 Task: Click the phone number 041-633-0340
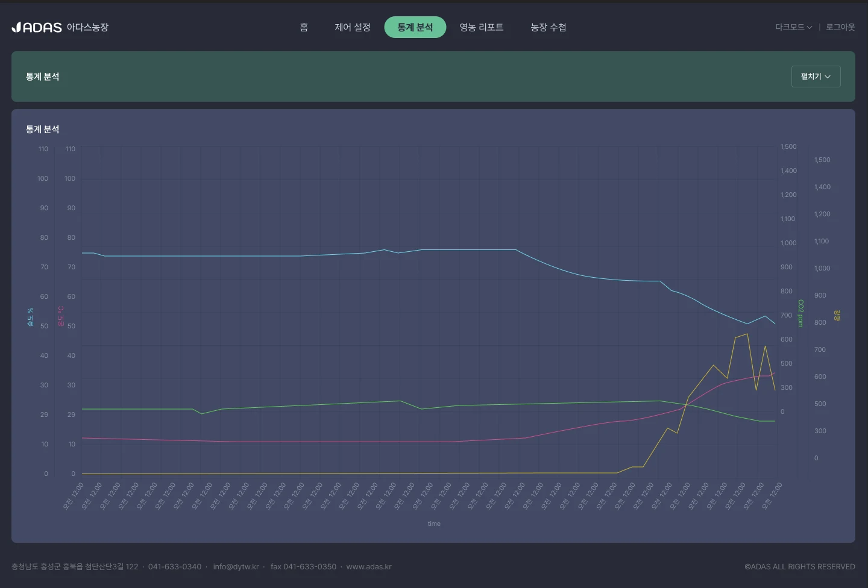pyautogui.click(x=175, y=567)
